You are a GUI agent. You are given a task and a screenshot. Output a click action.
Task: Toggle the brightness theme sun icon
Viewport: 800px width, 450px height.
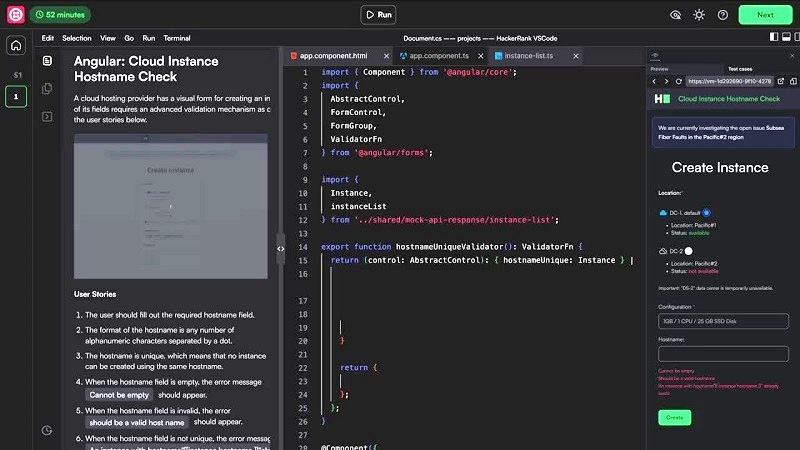coord(699,15)
